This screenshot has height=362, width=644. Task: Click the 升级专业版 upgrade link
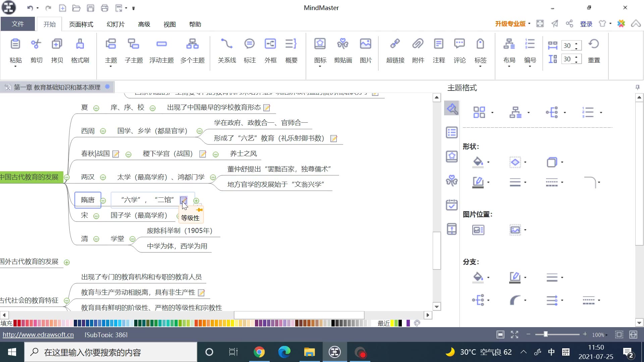(x=510, y=24)
